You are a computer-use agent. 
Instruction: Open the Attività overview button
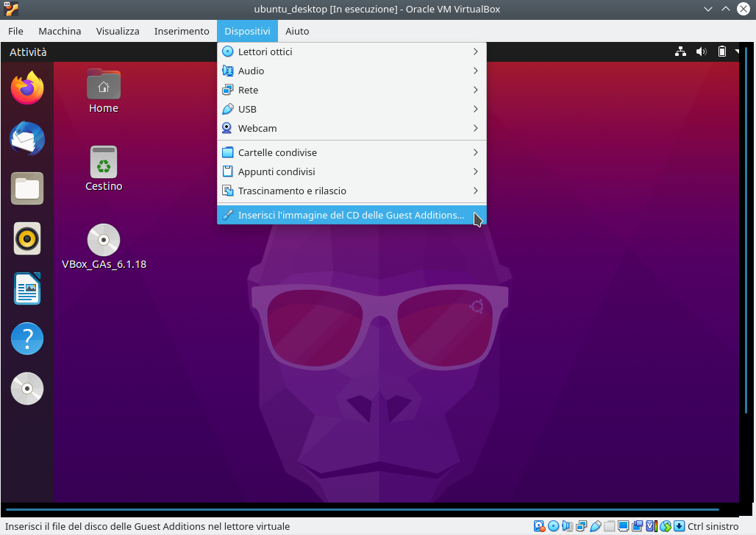pos(28,52)
